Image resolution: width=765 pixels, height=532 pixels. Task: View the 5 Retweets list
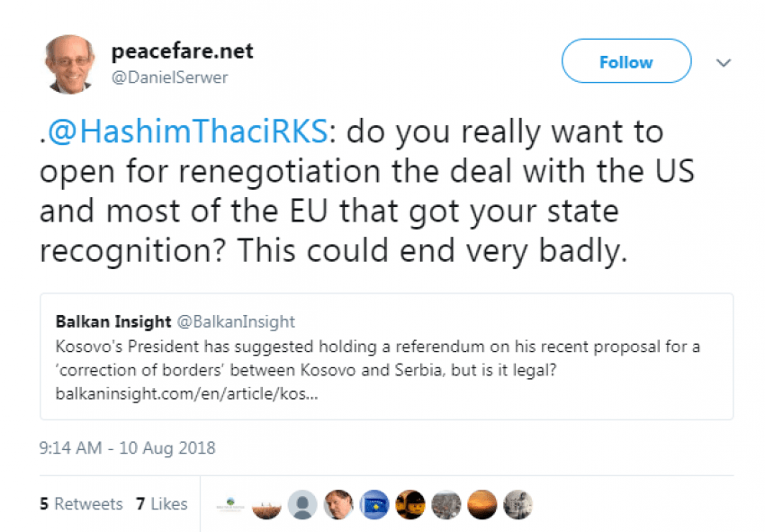pyautogui.click(x=81, y=503)
